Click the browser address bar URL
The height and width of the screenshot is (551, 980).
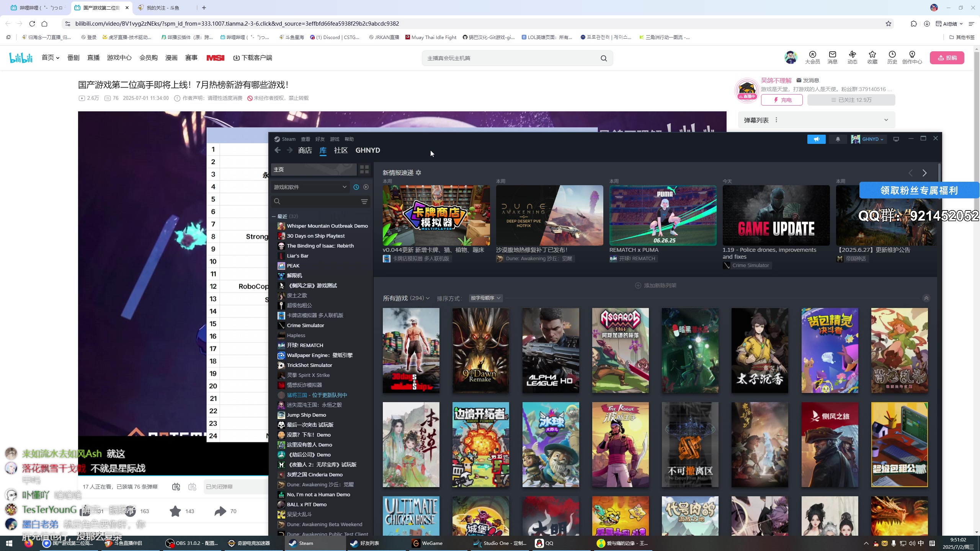pyautogui.click(x=237, y=24)
